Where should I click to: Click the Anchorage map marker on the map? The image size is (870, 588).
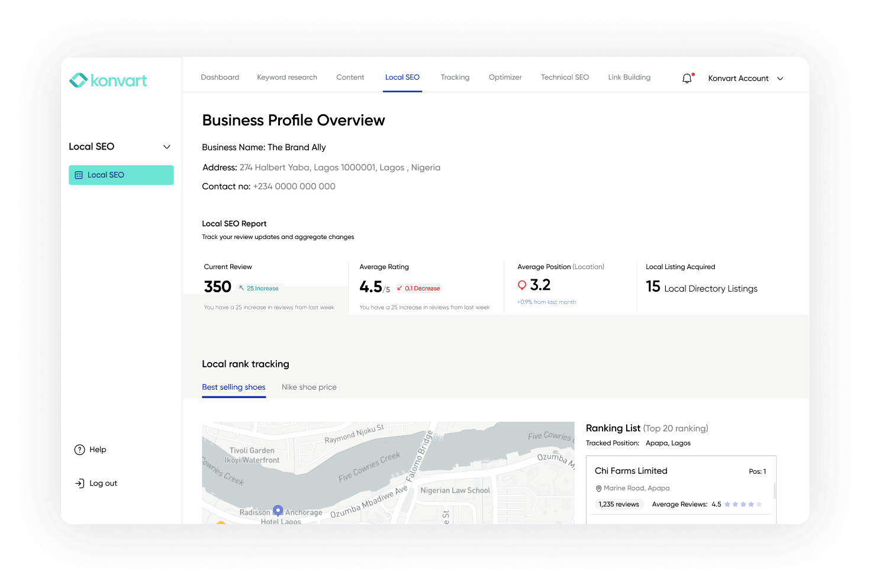click(x=278, y=510)
